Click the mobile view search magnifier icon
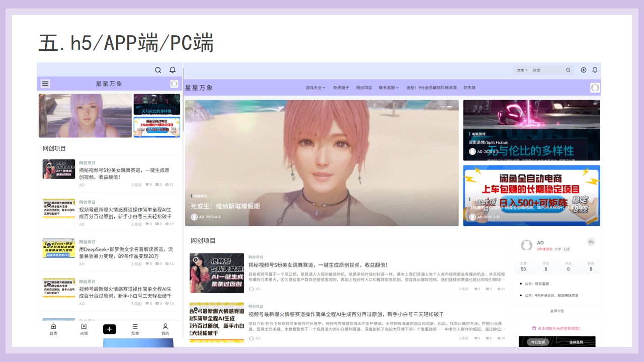Image resolution: width=644 pixels, height=362 pixels. point(158,70)
